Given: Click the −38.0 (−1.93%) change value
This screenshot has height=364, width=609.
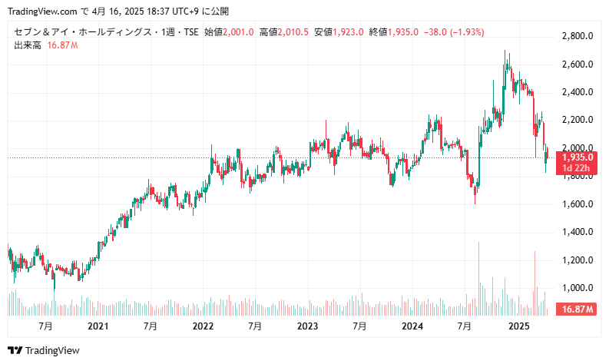Looking at the screenshot, I should pyautogui.click(x=454, y=31).
